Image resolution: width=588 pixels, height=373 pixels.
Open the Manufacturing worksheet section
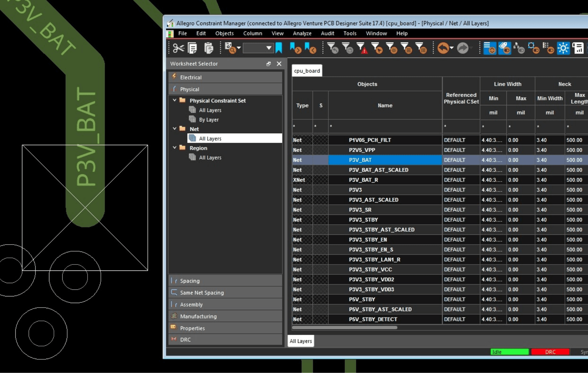pos(225,316)
